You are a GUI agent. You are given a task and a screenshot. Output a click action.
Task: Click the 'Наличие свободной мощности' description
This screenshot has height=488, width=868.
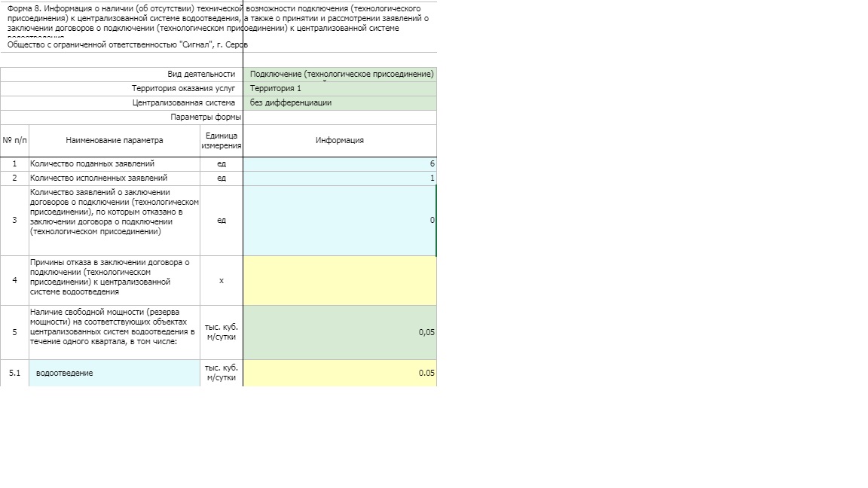point(112,326)
